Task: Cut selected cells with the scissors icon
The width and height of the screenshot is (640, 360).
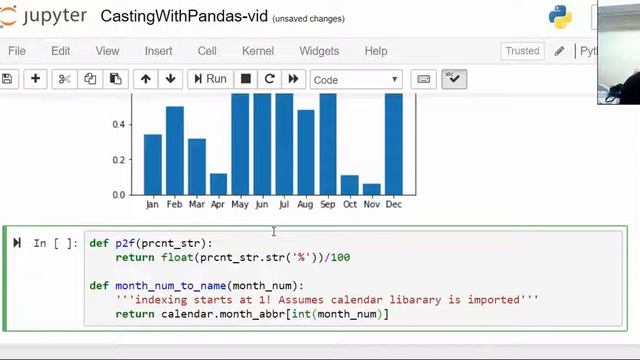Action: (x=64, y=79)
